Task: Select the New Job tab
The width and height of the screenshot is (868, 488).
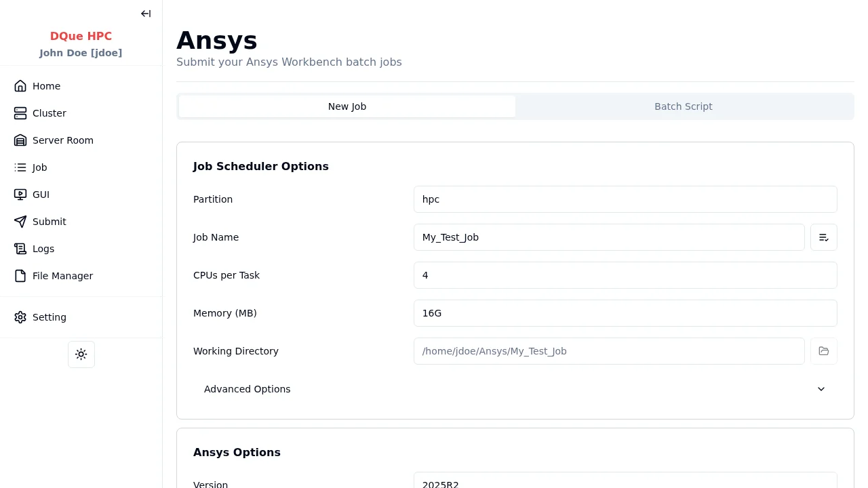Action: click(347, 106)
